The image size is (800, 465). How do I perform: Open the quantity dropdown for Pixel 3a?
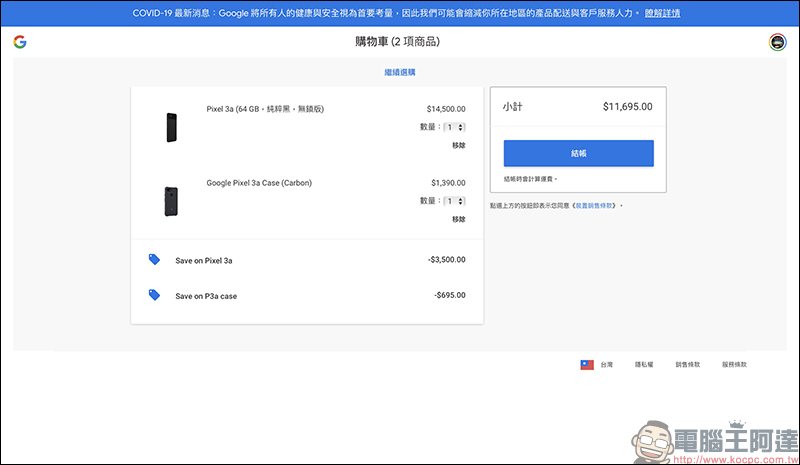coord(455,127)
